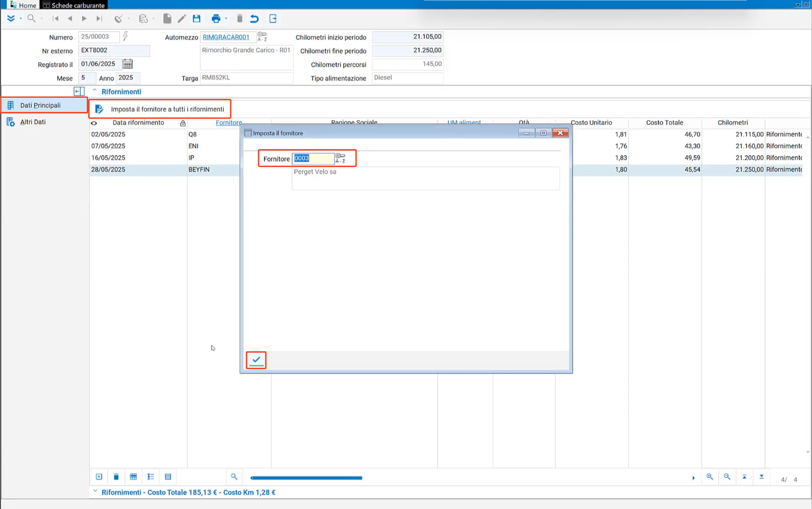The image size is (812, 509).
Task: Switch to the Home tab
Action: (23, 5)
